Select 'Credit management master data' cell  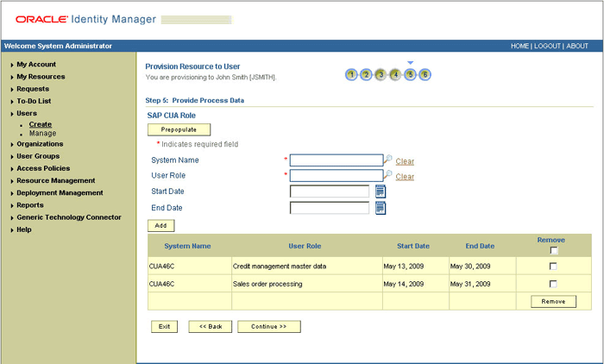(307, 267)
